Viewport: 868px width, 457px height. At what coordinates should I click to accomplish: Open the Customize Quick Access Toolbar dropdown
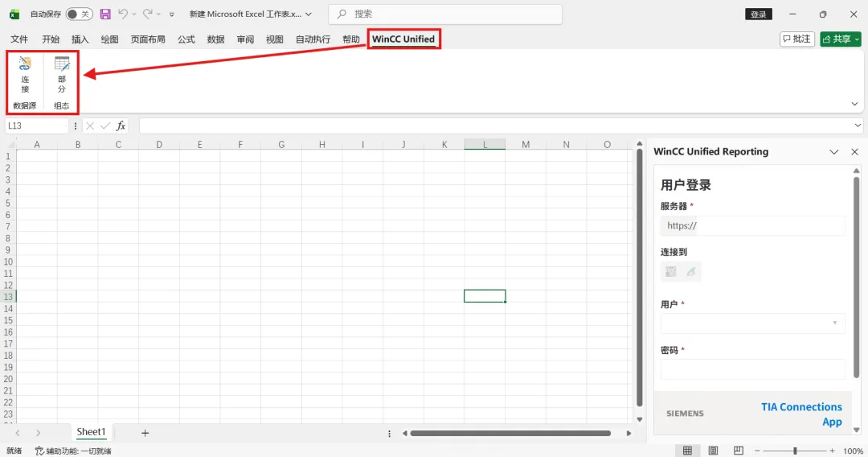coord(172,14)
